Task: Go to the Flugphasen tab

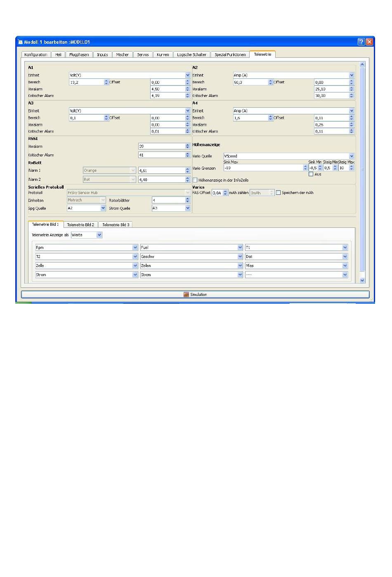Action: tap(79, 54)
